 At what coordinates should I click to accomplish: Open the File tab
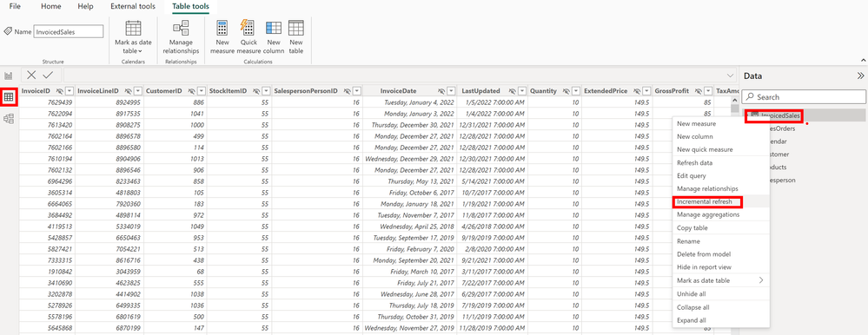pos(15,7)
